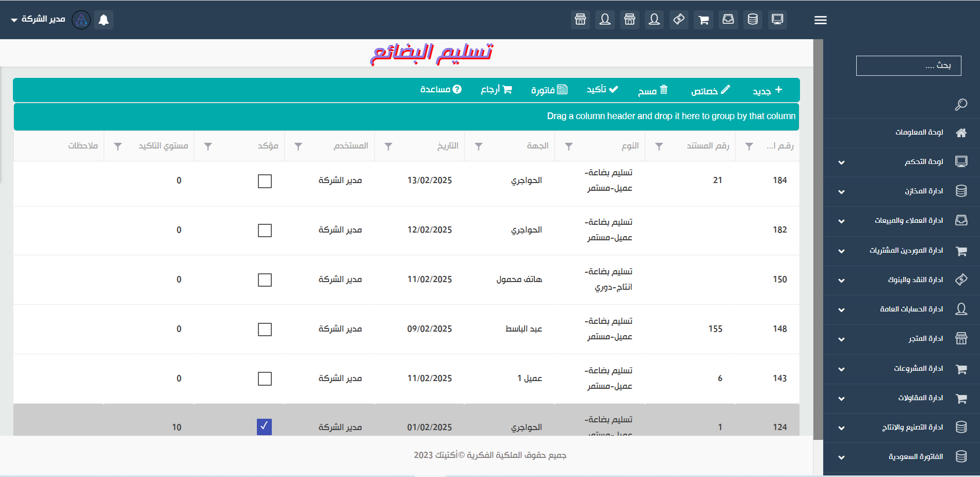980x477 pixels.
Task: Click store icon beside ادارة المتجر
Action: coord(961,338)
